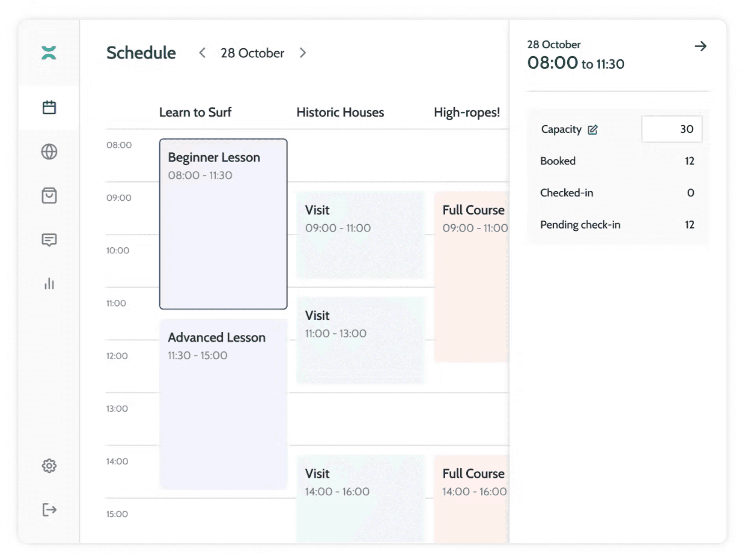This screenshot has width=742, height=560.
Task: Go to next day with right chevron
Action: [x=303, y=53]
